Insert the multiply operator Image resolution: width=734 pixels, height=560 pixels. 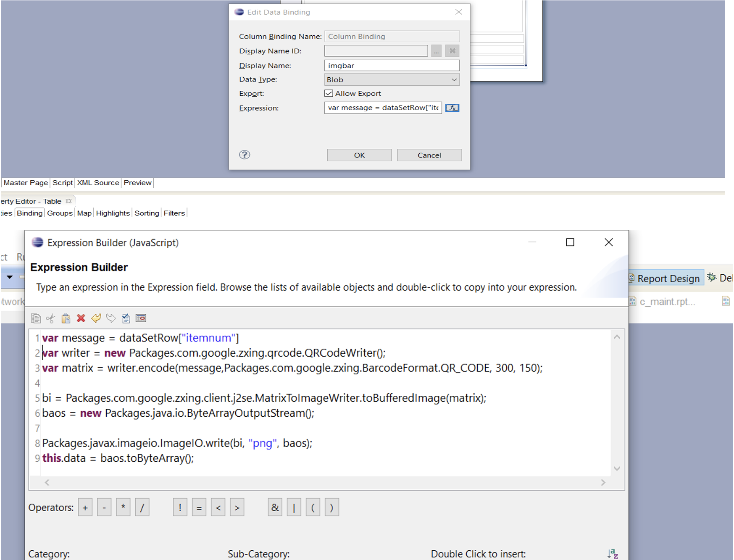[123, 507]
